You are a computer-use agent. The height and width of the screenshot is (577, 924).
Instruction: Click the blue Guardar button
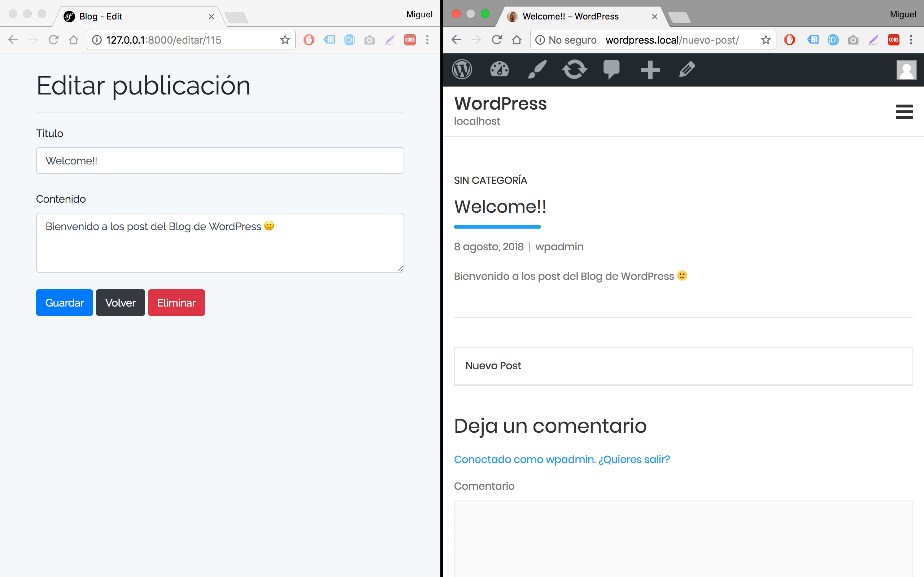point(65,303)
